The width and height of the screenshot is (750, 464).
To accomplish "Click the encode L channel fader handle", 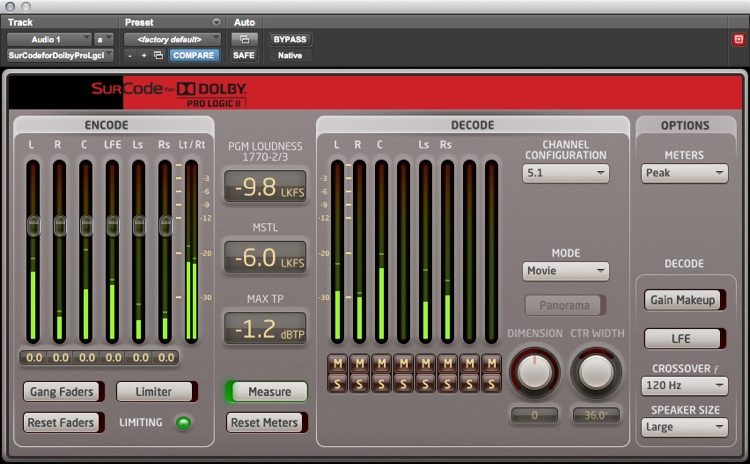I will [33, 226].
